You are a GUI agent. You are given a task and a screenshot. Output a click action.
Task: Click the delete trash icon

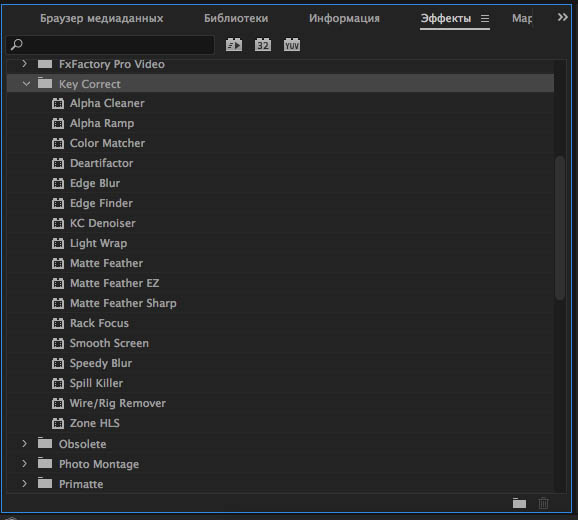543,503
